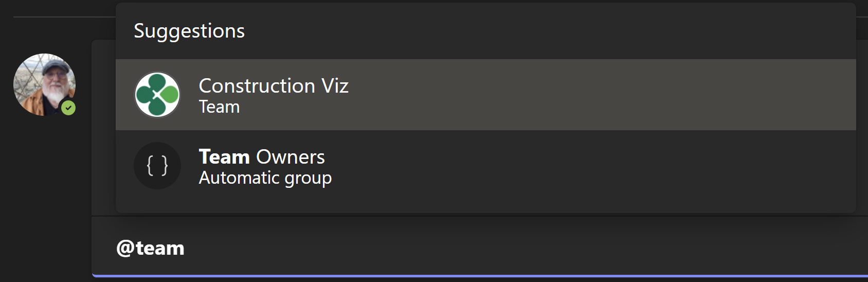Click the bold @team mention text
868x282 pixels.
pos(151,248)
